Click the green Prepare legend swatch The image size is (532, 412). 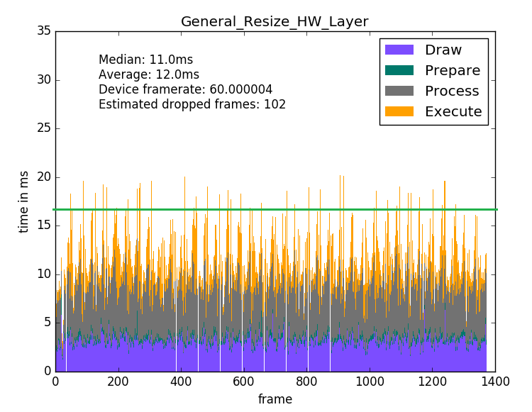(399, 71)
